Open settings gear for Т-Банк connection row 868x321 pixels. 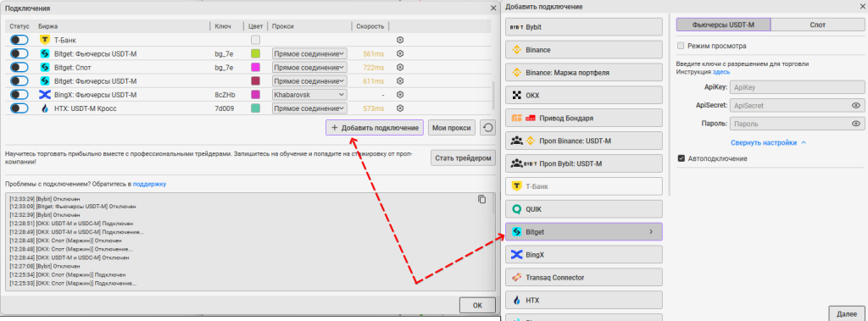(400, 40)
